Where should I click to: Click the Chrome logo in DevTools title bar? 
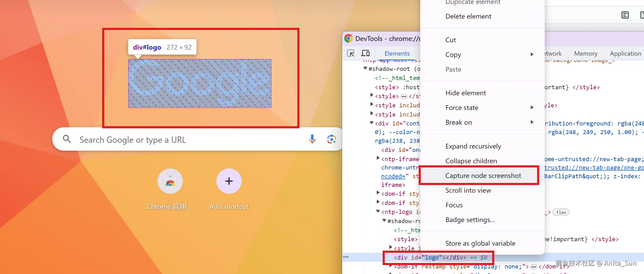coord(349,39)
